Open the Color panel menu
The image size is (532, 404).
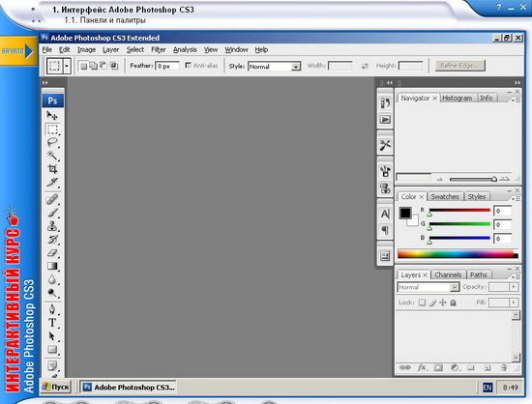pyautogui.click(x=516, y=198)
